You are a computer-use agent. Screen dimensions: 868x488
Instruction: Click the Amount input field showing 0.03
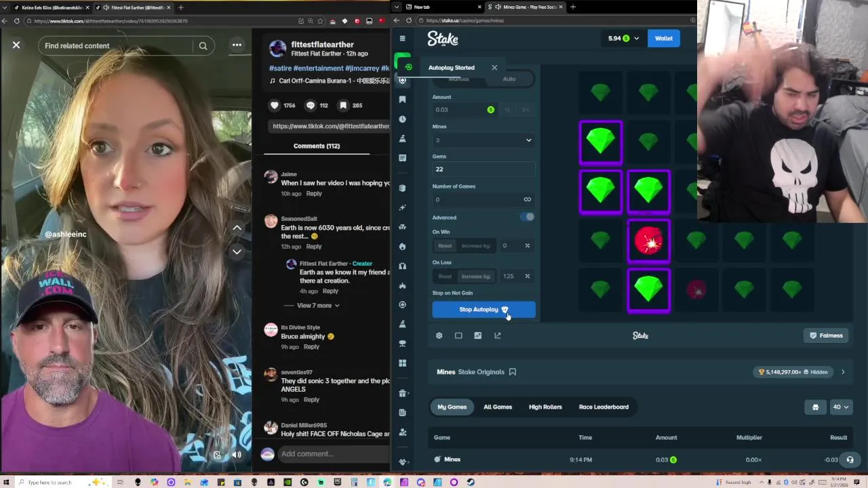tap(463, 110)
